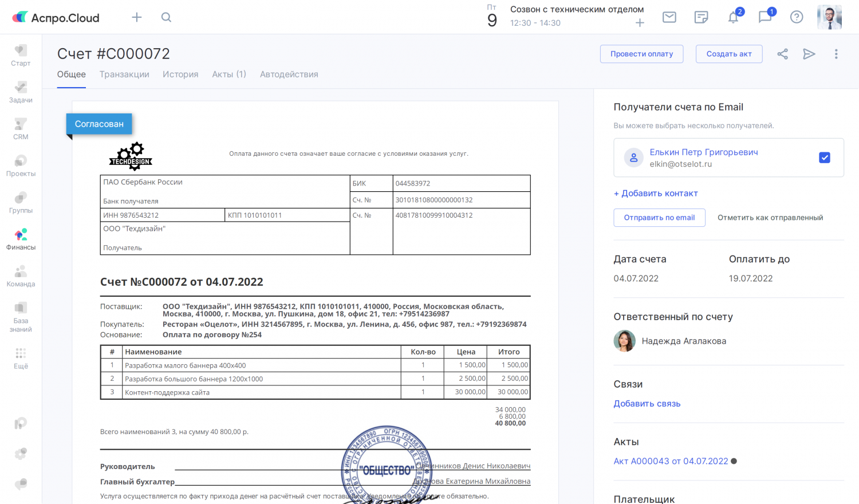Open the help question mark icon
The height and width of the screenshot is (504, 859).
(797, 17)
